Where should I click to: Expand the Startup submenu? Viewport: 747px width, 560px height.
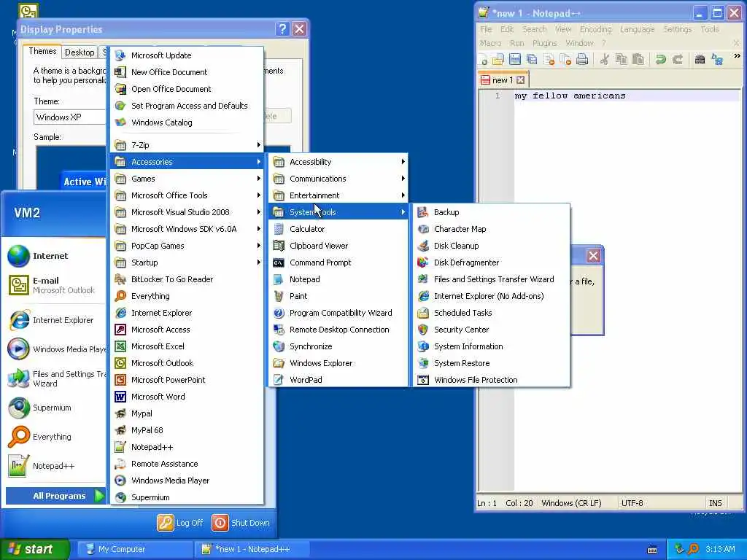click(x=187, y=262)
